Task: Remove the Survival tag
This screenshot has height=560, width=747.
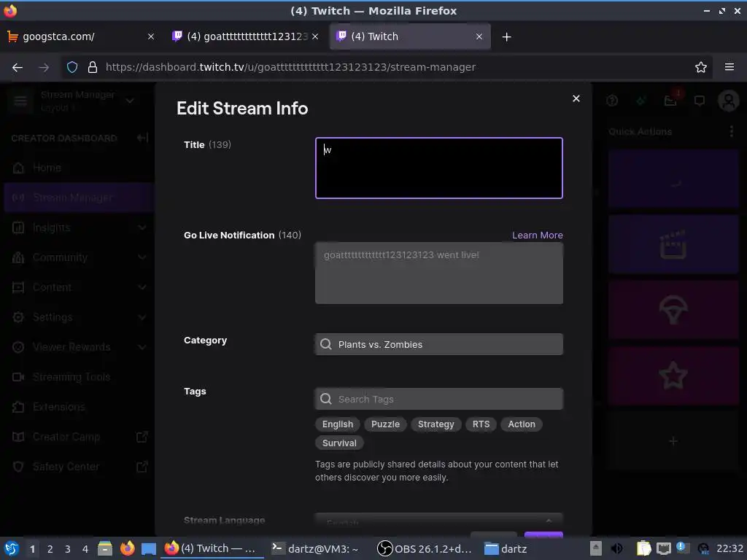Action: pos(339,443)
